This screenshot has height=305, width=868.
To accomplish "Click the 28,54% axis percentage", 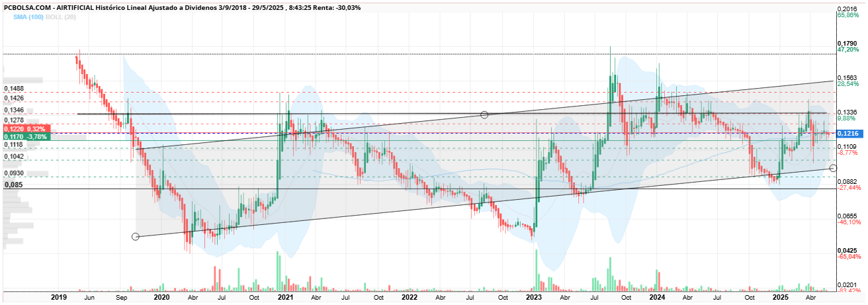I will tap(847, 84).
